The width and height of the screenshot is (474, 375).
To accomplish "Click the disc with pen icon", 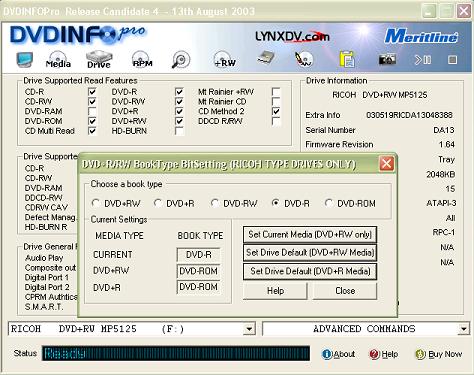I will (304, 59).
